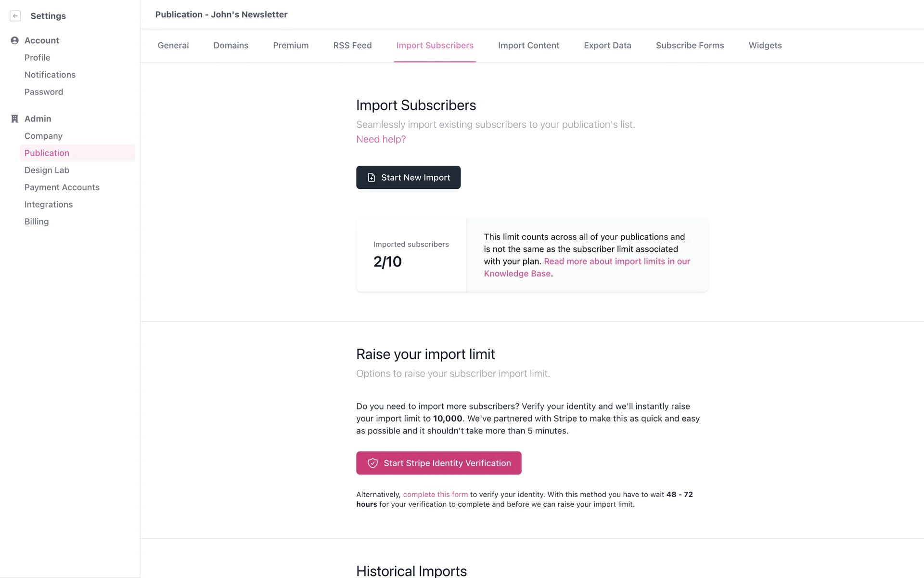Click the file icon on Start New Import

tap(372, 178)
